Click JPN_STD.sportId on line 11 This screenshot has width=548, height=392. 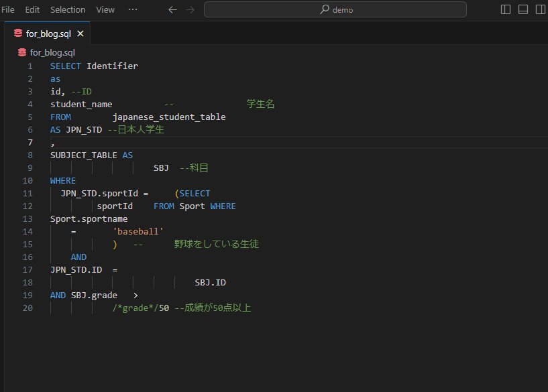pos(99,194)
